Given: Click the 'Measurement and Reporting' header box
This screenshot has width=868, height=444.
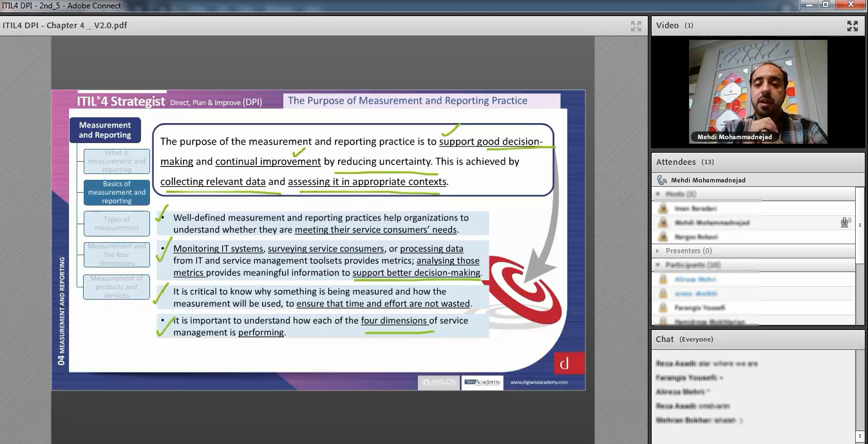Looking at the screenshot, I should tap(105, 130).
